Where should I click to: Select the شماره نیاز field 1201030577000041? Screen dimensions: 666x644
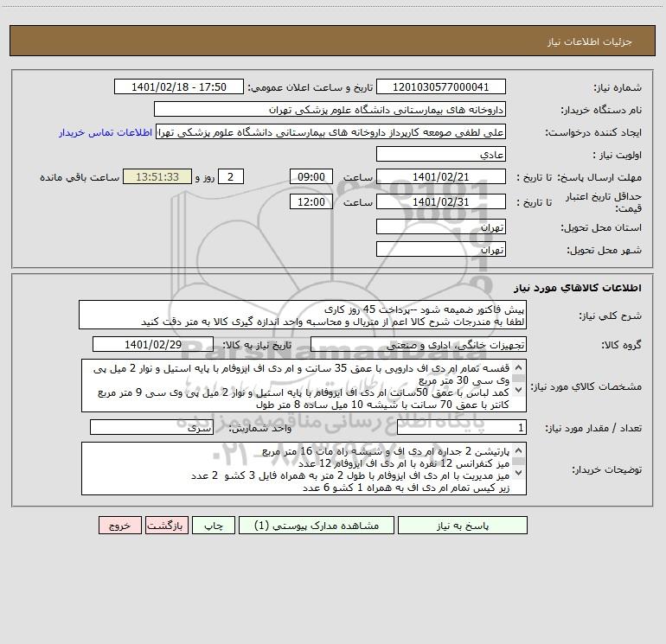(x=441, y=86)
